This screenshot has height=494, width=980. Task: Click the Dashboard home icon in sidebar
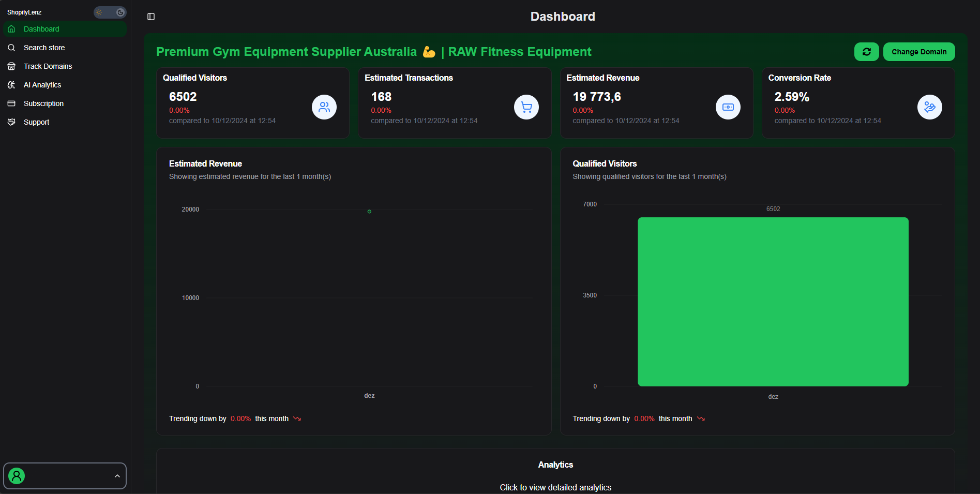tap(11, 29)
